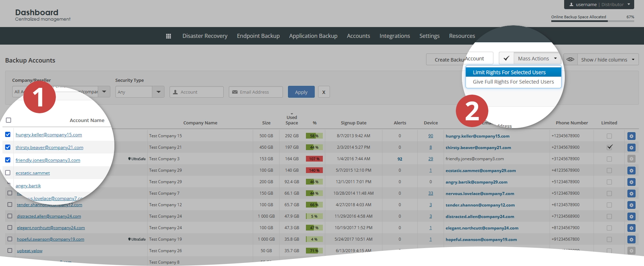Open gear settings for angry.bartik row
The width and height of the screenshot is (644, 266).
[631, 182]
